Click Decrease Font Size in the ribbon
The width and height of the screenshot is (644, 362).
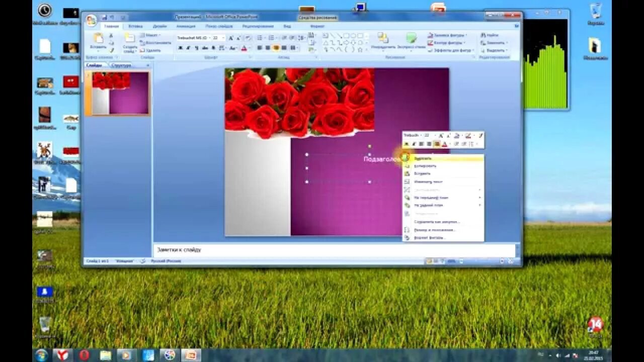[238, 38]
